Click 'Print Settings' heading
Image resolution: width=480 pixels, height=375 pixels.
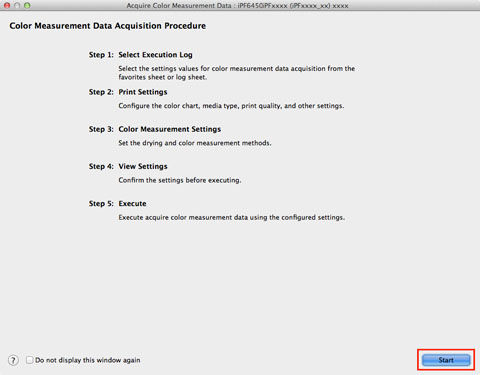click(x=143, y=92)
